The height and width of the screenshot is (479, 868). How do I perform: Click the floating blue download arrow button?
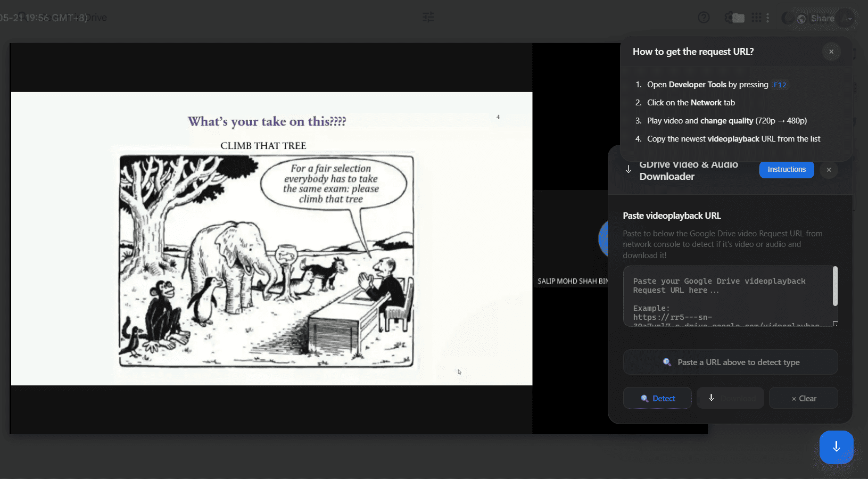click(x=836, y=447)
